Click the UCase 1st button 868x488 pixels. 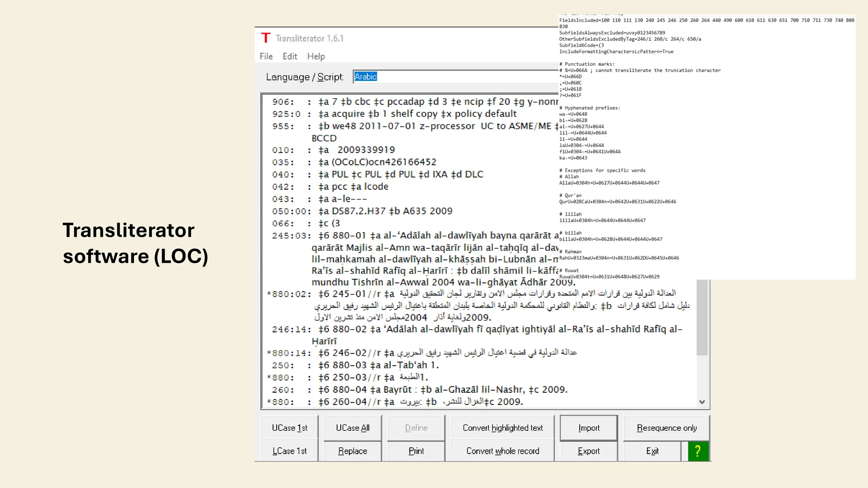coord(289,428)
